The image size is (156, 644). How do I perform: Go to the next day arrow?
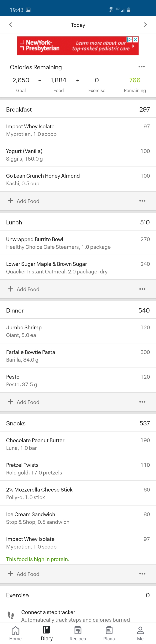[x=145, y=25]
